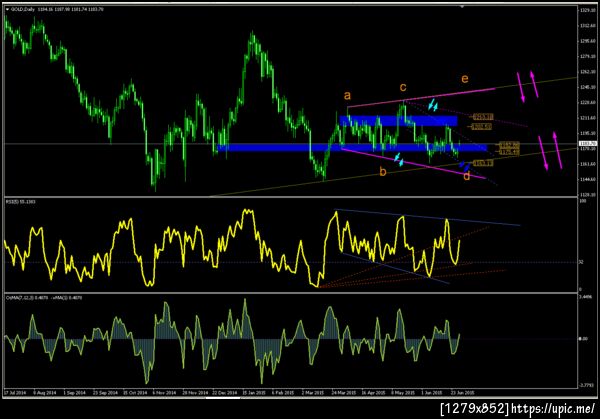Select the topmost yellow price tag below label e

tap(483, 116)
